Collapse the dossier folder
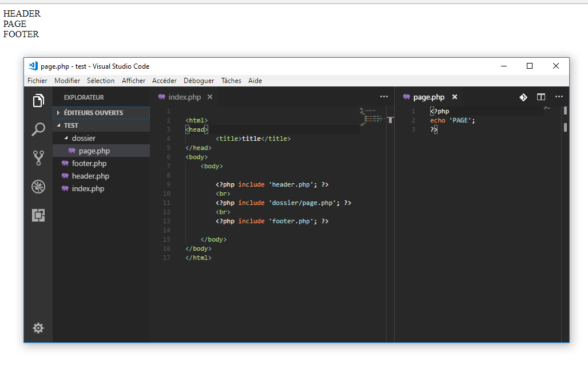Image resolution: width=588 pixels, height=383 pixels. point(101,138)
